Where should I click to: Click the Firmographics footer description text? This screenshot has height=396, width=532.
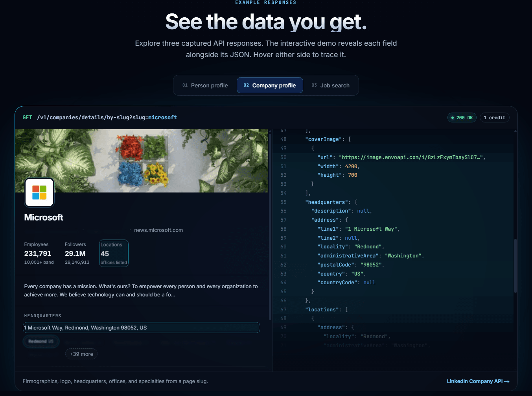click(115, 381)
